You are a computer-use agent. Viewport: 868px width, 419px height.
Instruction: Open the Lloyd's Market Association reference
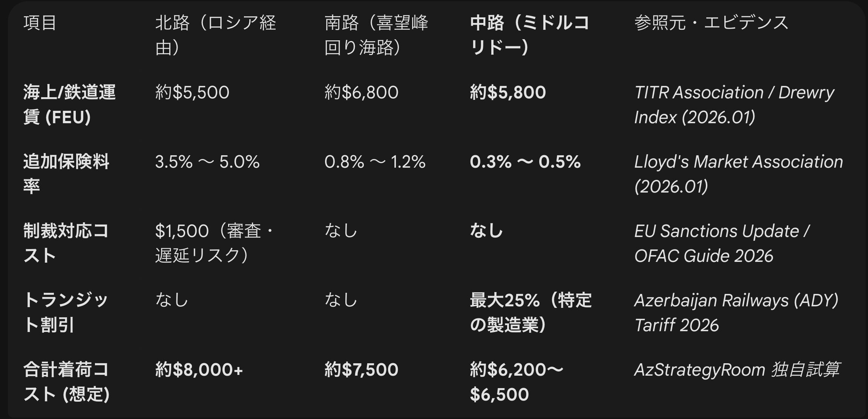(738, 174)
